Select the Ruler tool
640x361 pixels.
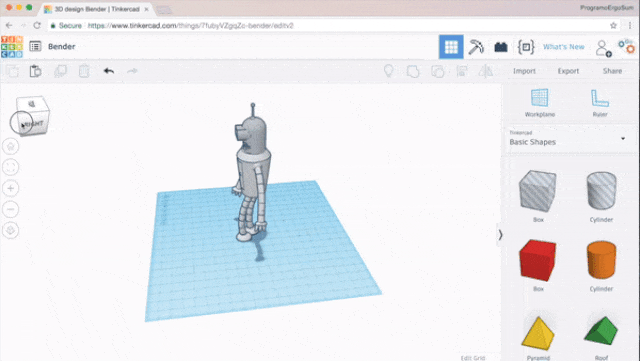pyautogui.click(x=600, y=103)
